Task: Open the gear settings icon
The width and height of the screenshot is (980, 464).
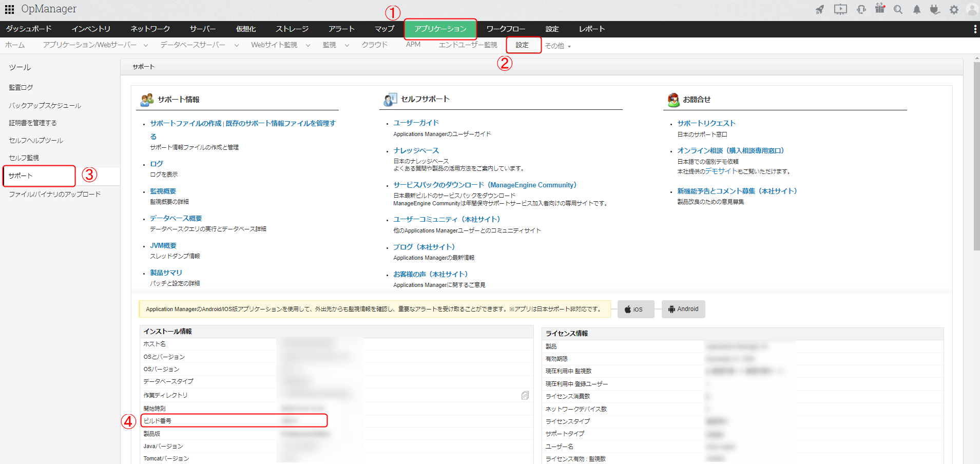Action: pos(954,9)
